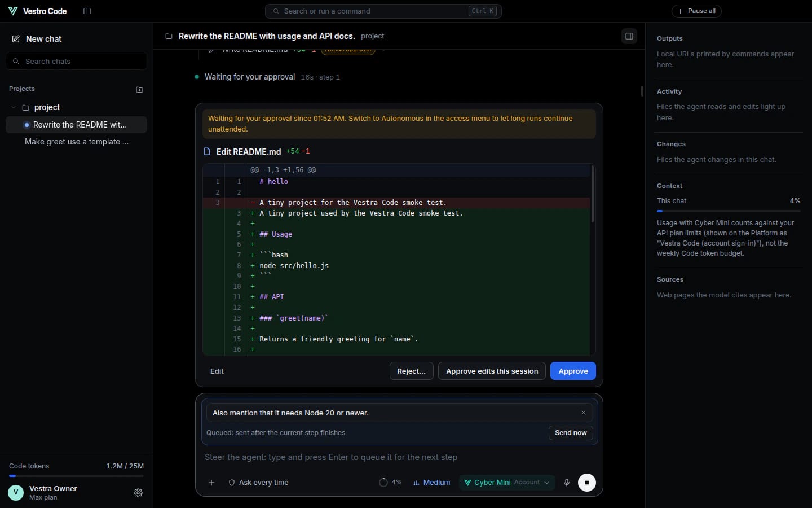Click the V avatar for Vestra Owner

pos(16,493)
